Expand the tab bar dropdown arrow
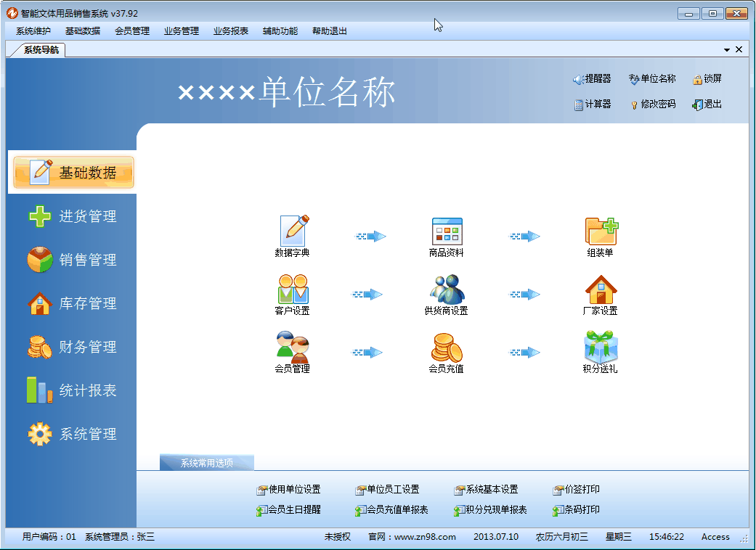Viewport: 756px width, 550px height. tap(727, 49)
